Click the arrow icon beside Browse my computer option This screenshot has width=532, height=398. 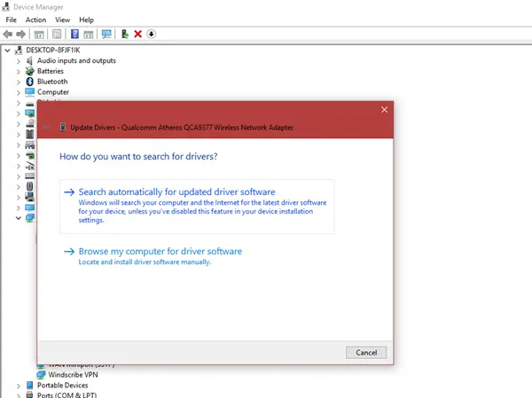click(69, 252)
